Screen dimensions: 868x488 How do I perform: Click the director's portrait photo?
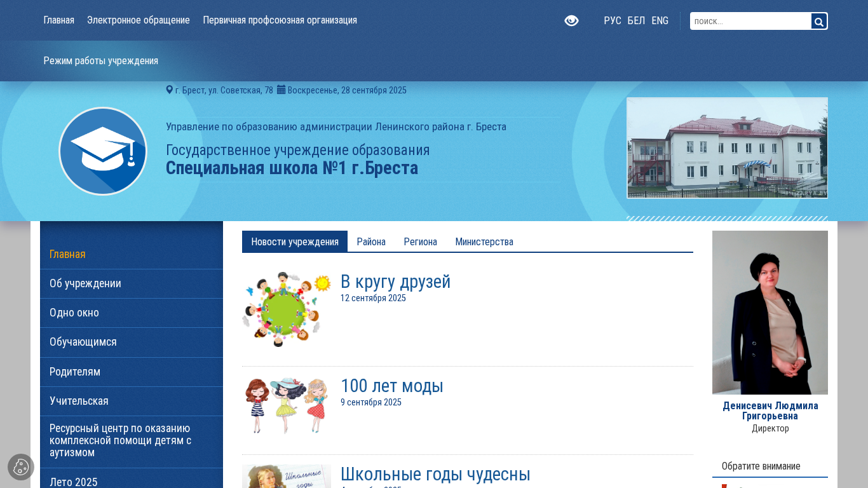770,313
